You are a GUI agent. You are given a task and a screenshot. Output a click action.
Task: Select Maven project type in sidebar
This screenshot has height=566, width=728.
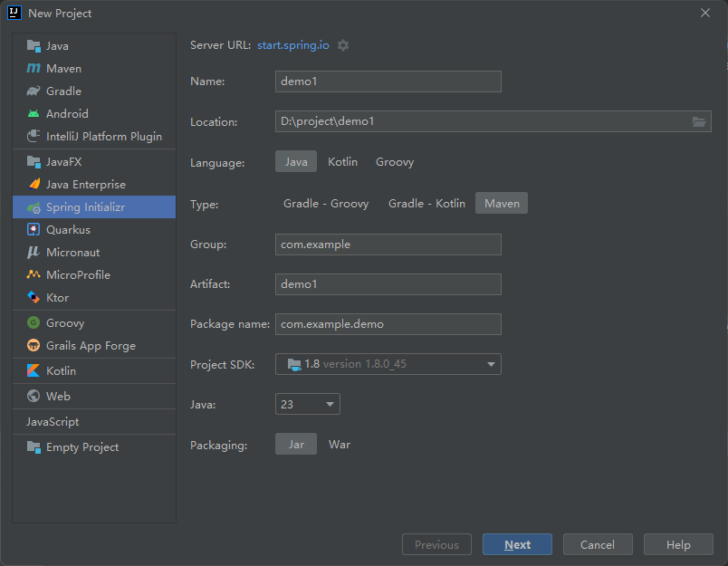coord(63,69)
